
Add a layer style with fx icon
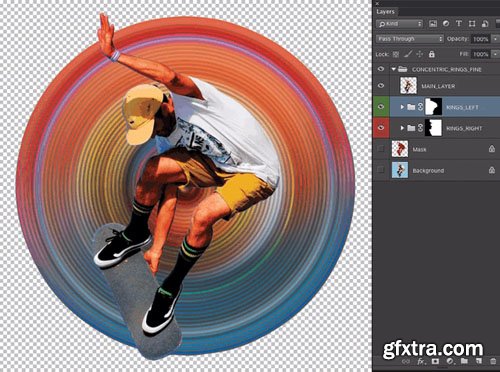[421, 361]
